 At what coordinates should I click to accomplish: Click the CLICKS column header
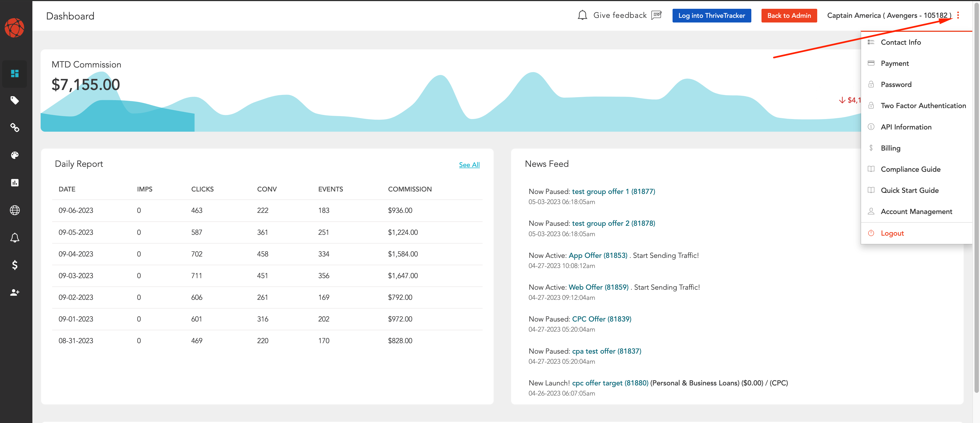[202, 189]
